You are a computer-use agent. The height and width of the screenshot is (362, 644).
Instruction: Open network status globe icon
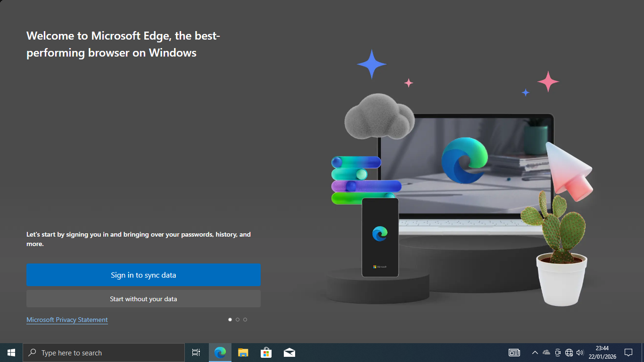pyautogui.click(x=569, y=353)
